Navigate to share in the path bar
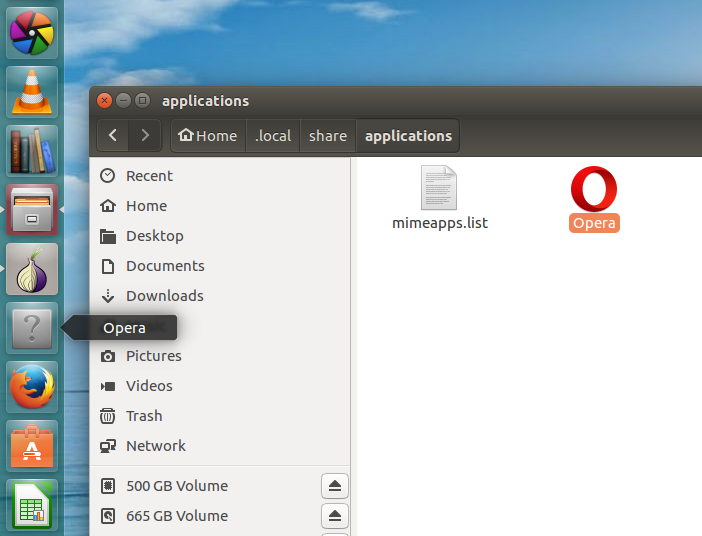Screen dimensions: 702x536 (x=328, y=136)
